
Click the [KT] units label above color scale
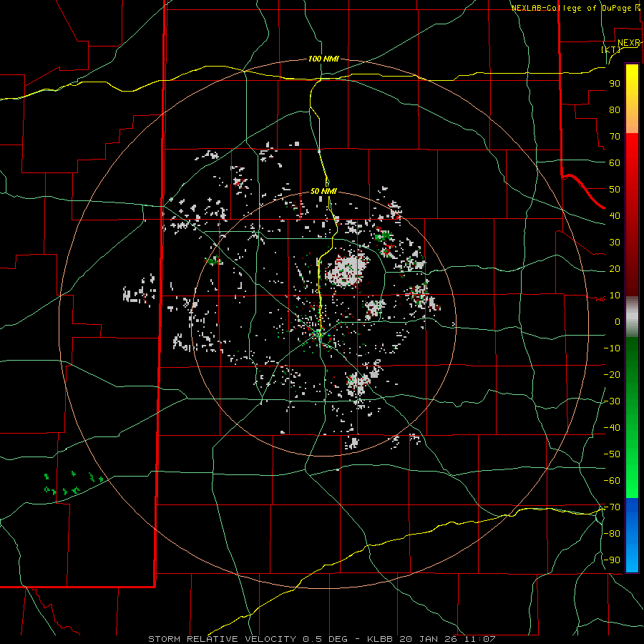point(611,49)
